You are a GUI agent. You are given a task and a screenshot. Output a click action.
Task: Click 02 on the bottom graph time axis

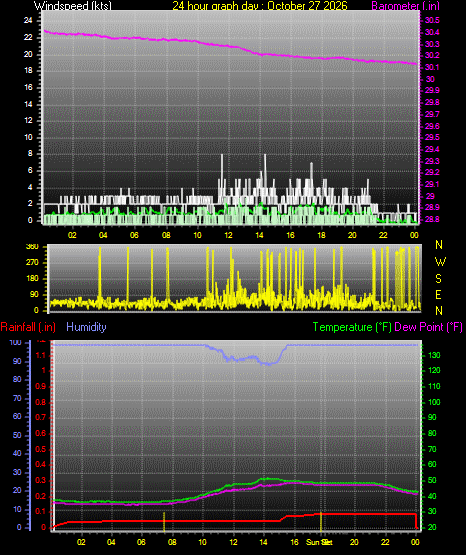coord(81,542)
